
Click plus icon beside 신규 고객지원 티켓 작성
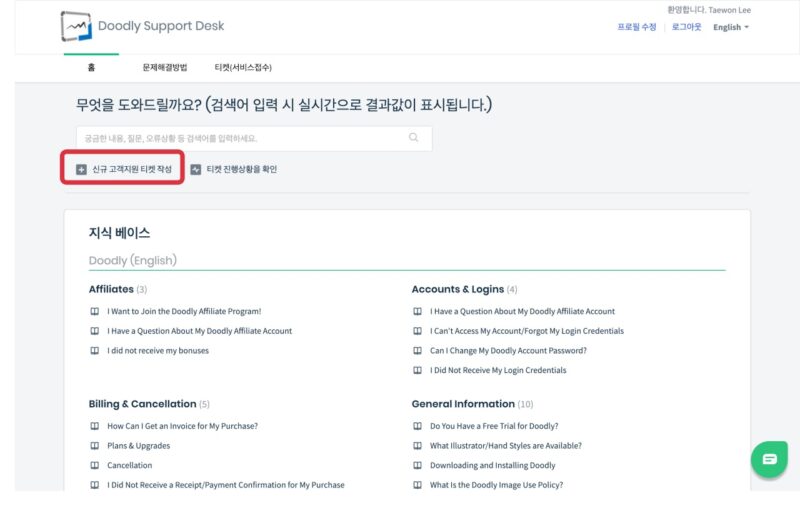(81, 169)
